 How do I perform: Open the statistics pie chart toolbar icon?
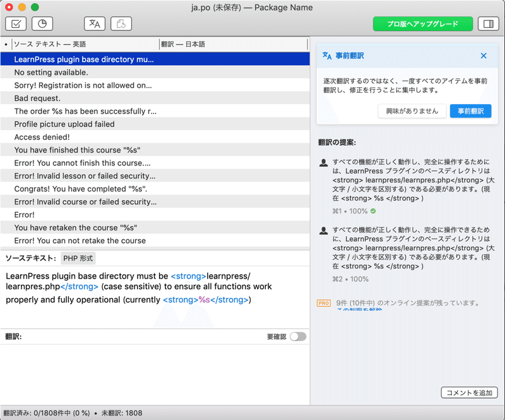42,23
